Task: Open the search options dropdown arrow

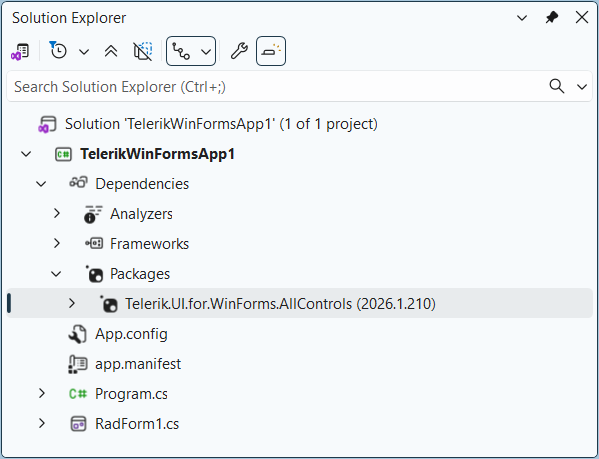Action: [582, 87]
